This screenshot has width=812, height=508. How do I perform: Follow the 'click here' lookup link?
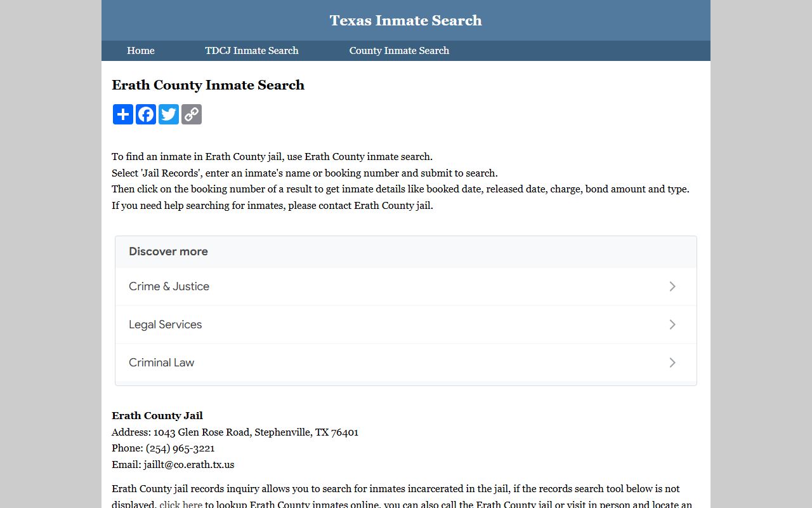tap(181, 504)
